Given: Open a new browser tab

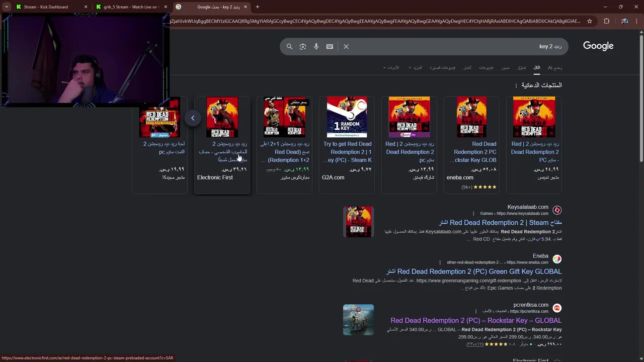Looking at the screenshot, I should point(257,7).
